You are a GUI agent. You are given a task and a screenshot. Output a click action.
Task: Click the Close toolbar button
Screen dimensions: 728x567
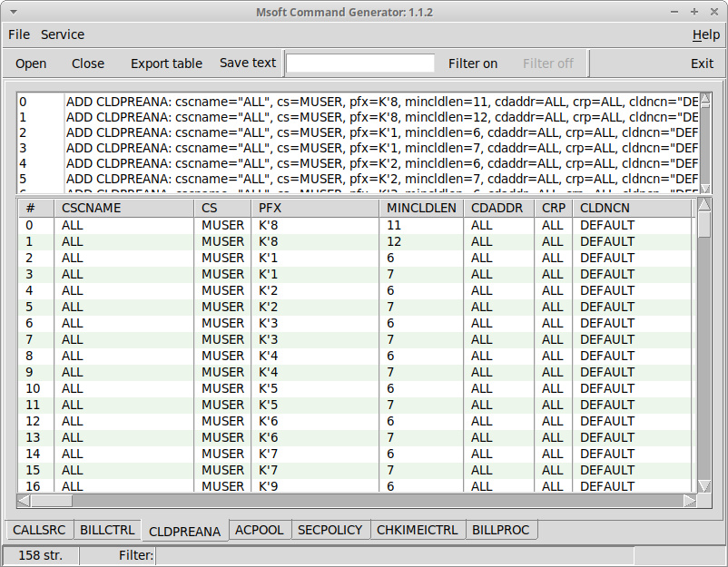[x=88, y=64]
